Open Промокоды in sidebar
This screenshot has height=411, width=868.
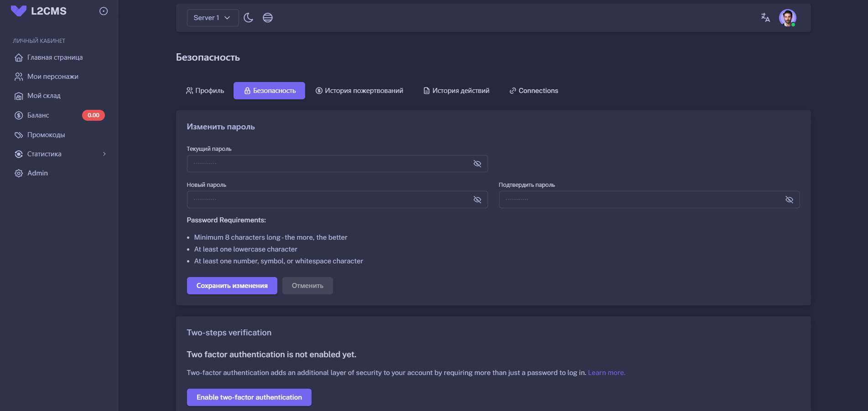tap(59, 135)
